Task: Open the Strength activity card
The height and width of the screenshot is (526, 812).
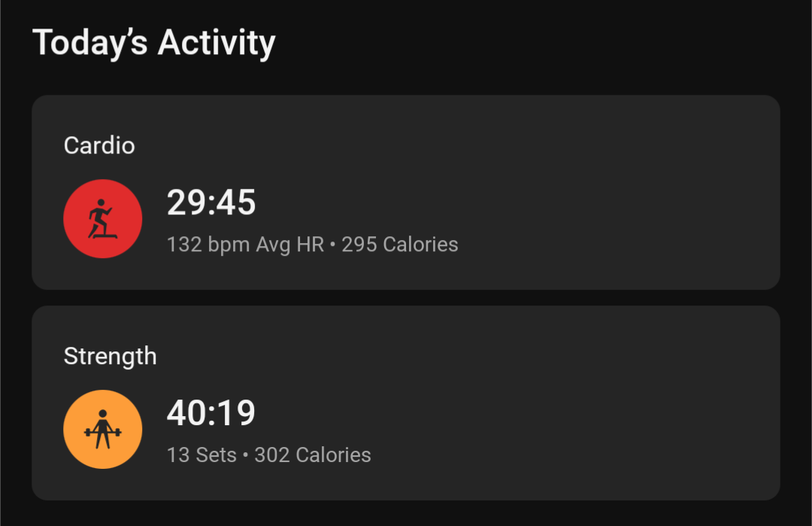Action: pyautogui.click(x=406, y=403)
